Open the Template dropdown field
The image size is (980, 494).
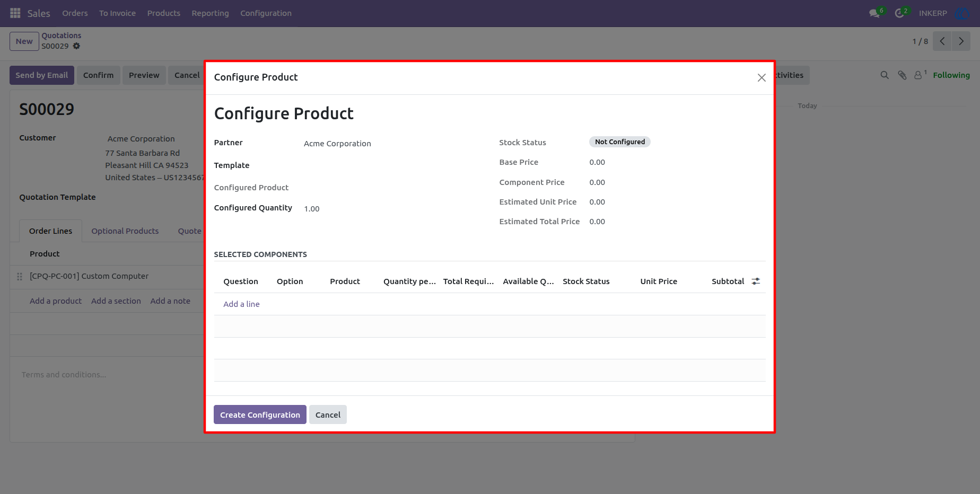tap(392, 165)
